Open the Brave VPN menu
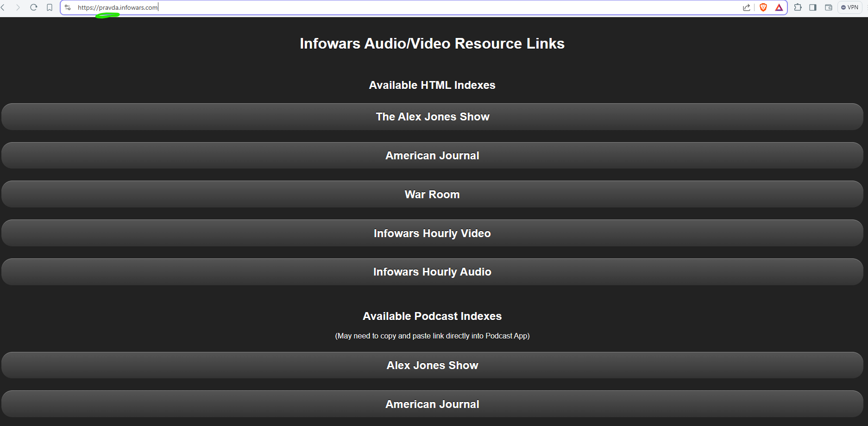Viewport: 868px width, 426px height. pyautogui.click(x=849, y=7)
